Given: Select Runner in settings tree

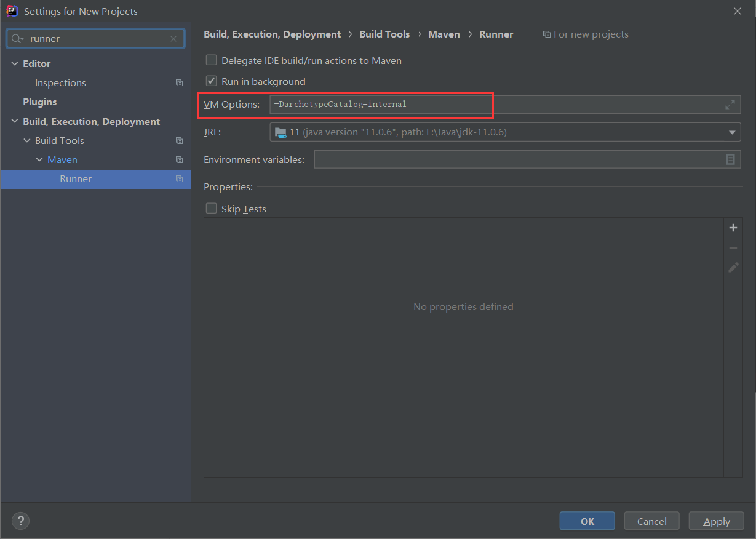Looking at the screenshot, I should [x=76, y=179].
